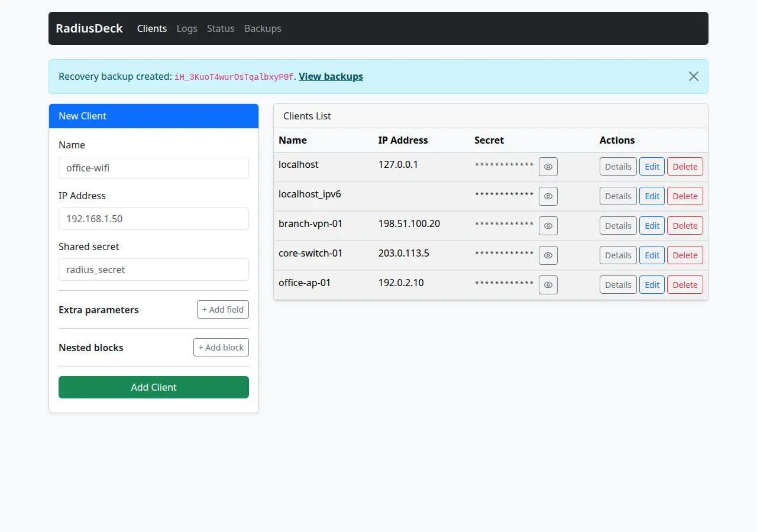The image size is (757, 532).
Task: Click the RadiusDeck brand logo
Action: point(89,28)
